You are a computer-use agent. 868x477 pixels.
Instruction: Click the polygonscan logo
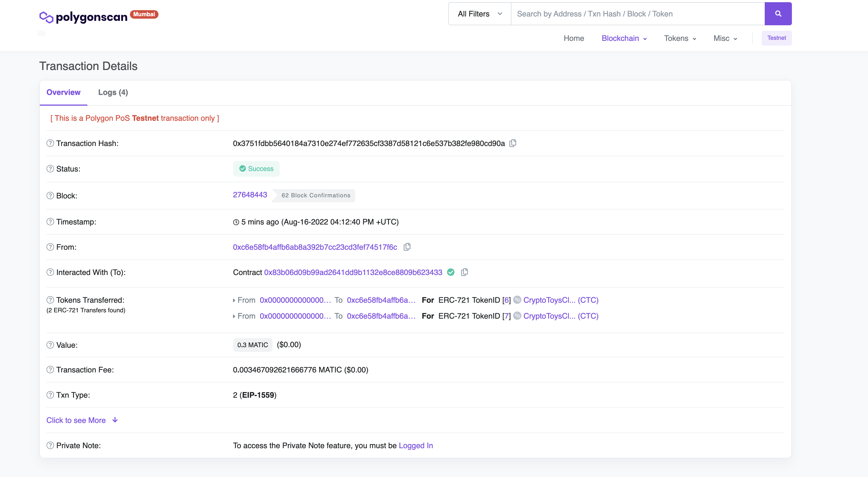tap(83, 16)
